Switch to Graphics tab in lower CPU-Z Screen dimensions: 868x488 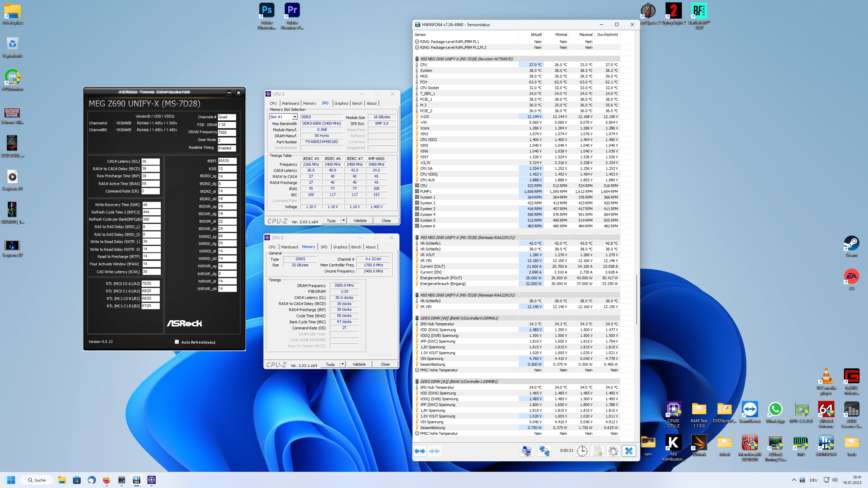[x=340, y=247]
